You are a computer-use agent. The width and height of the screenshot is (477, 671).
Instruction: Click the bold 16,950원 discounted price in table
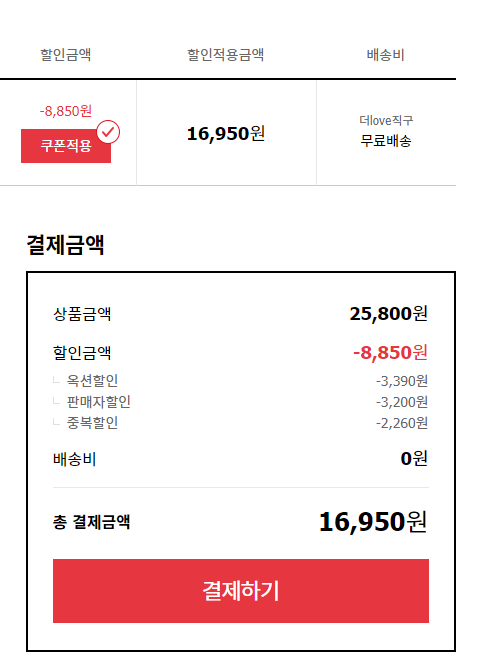coord(226,134)
